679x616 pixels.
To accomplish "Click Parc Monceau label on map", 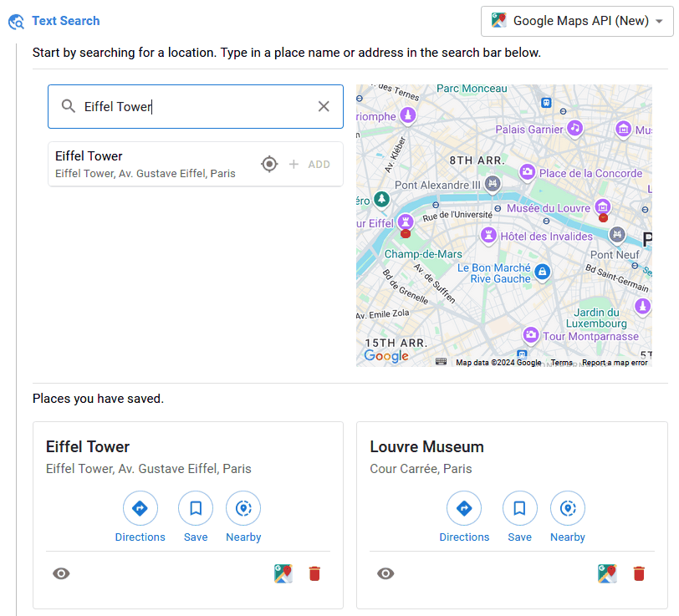I will [x=472, y=89].
